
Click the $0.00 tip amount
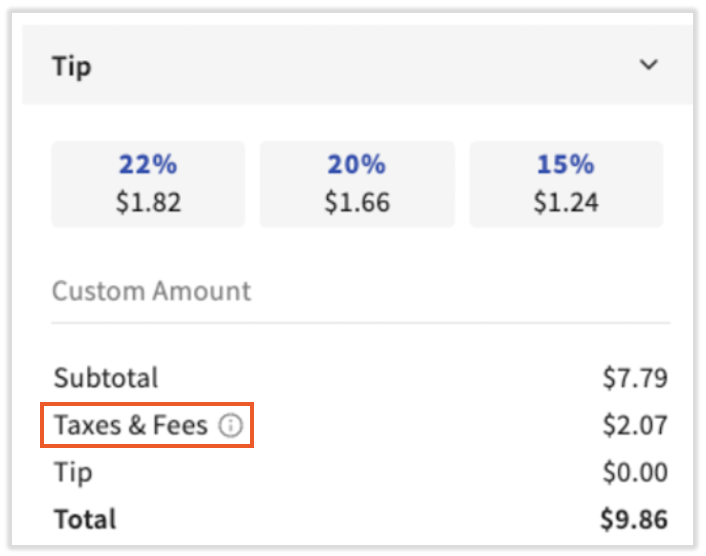[x=635, y=472]
